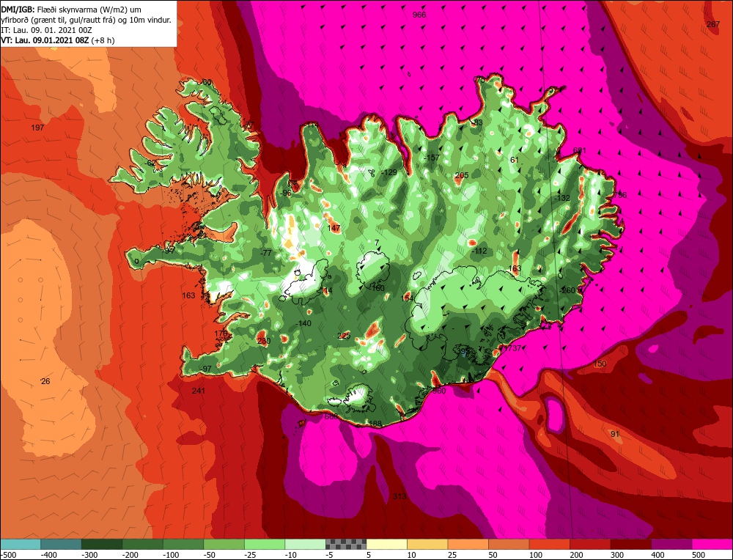Click the dark maroon legend swatch between 300 and 400
Image resolution: width=733 pixels, height=560 pixels.
[630, 544]
